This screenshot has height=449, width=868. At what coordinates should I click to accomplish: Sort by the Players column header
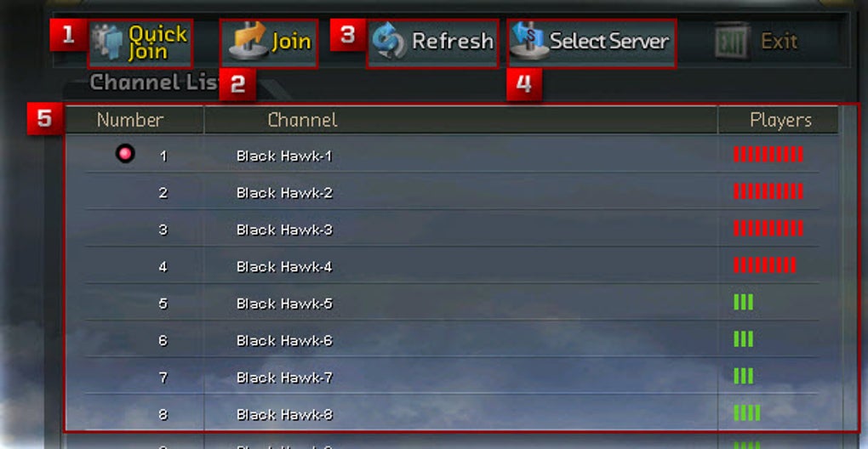pyautogui.click(x=781, y=120)
